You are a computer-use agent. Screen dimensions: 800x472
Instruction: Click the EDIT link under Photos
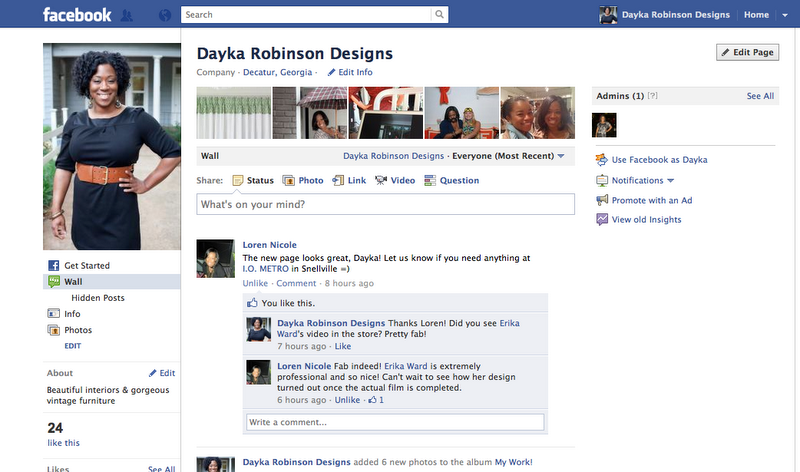(x=72, y=346)
